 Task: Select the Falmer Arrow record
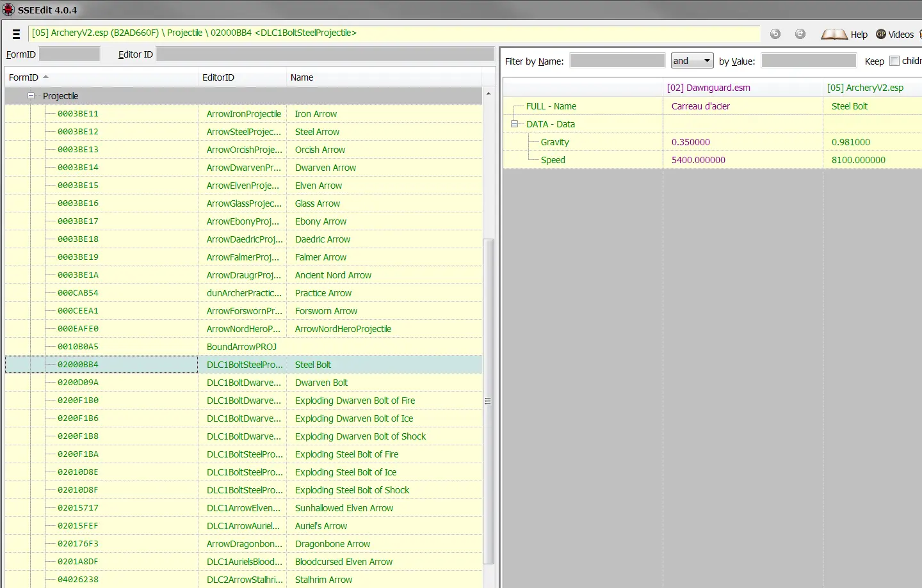coord(243,257)
